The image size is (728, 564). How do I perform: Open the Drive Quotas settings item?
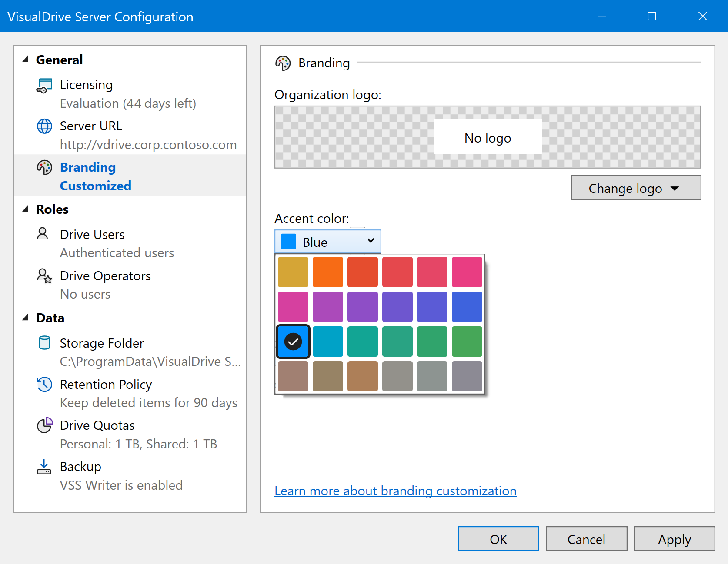point(97,425)
